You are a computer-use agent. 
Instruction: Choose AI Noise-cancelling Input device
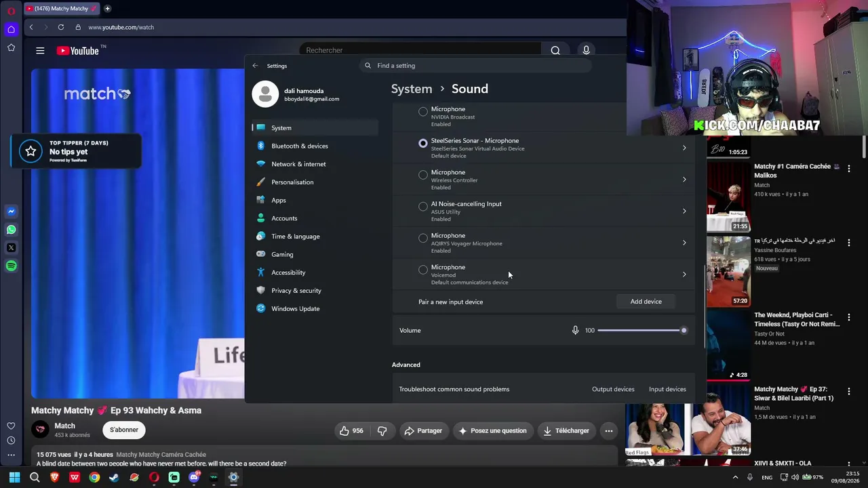click(423, 206)
